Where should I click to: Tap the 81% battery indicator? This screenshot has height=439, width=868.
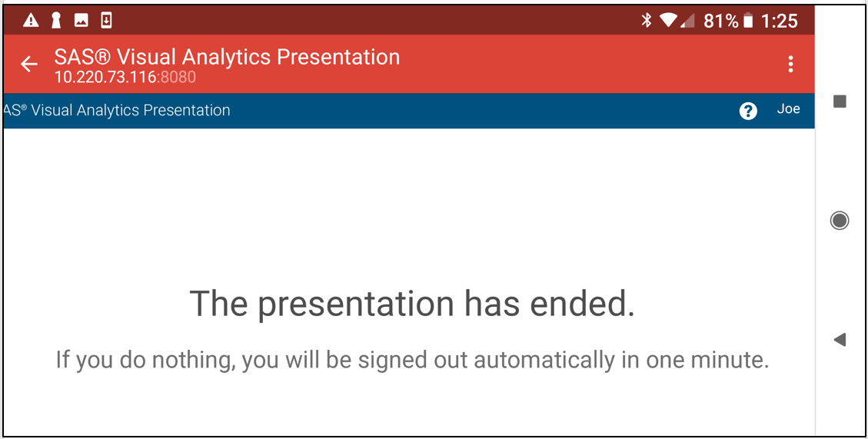click(728, 21)
